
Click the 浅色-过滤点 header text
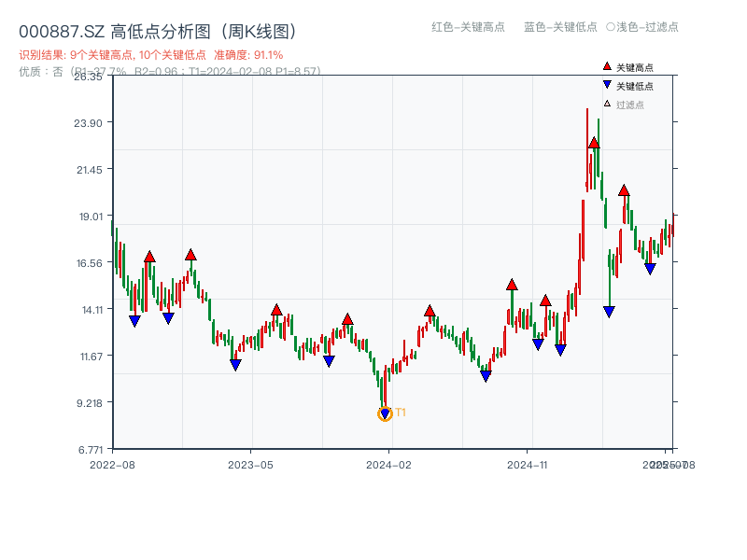(x=647, y=27)
